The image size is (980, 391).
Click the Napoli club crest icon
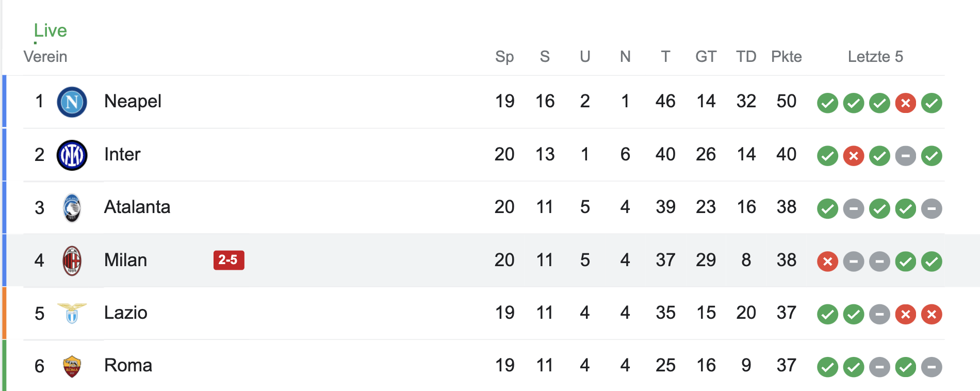click(x=72, y=102)
